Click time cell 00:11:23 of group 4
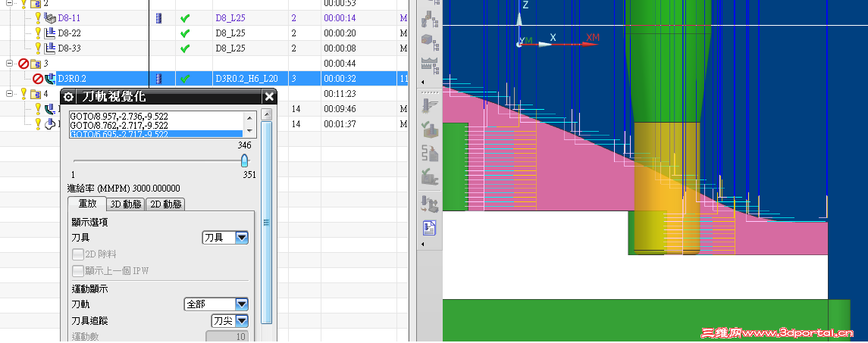868x343 pixels. [340, 93]
